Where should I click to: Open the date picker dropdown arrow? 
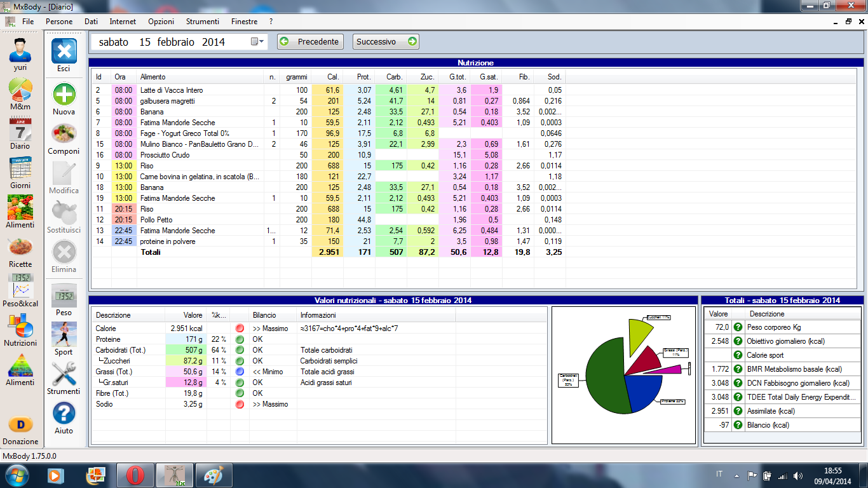258,41
